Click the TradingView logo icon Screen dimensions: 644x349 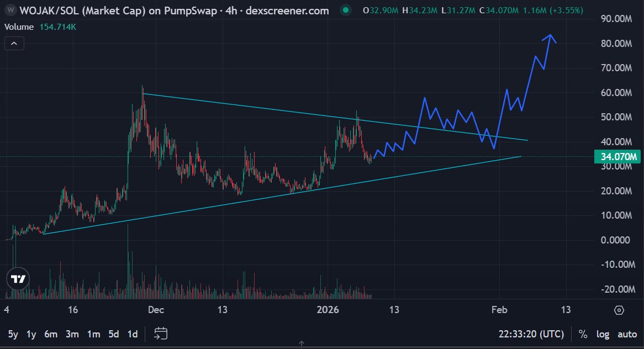point(18,279)
